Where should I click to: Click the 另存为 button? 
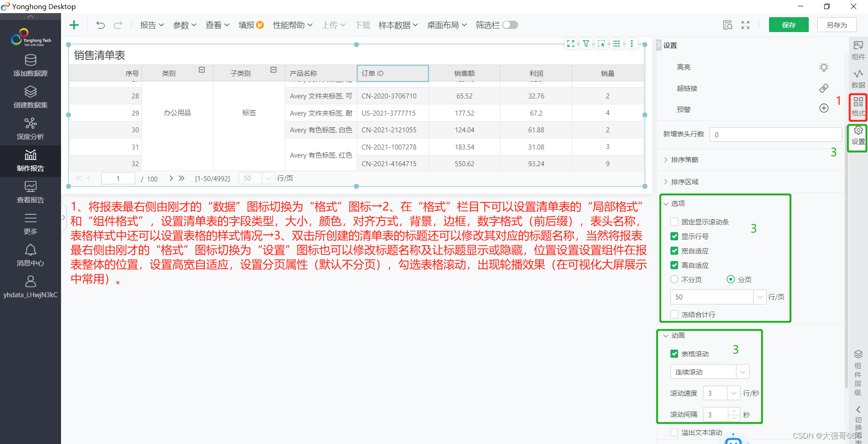836,25
